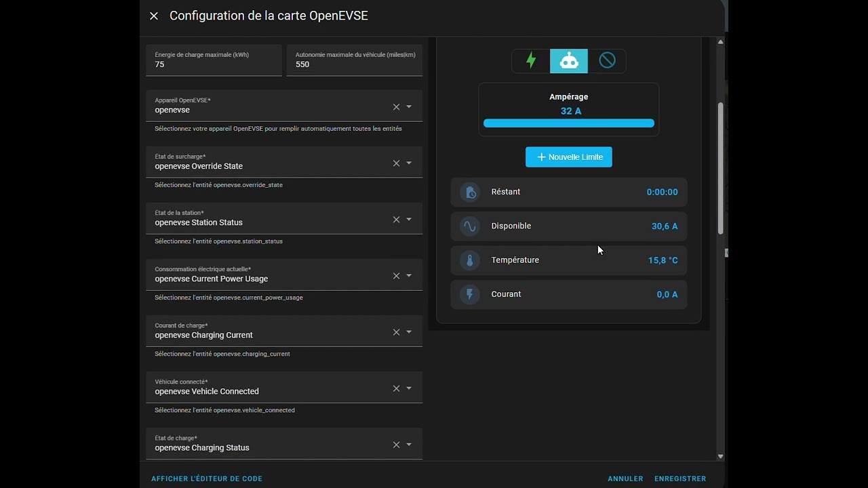Click the scrollbar up arrow
The height and width of the screenshot is (488, 868).
click(x=720, y=42)
